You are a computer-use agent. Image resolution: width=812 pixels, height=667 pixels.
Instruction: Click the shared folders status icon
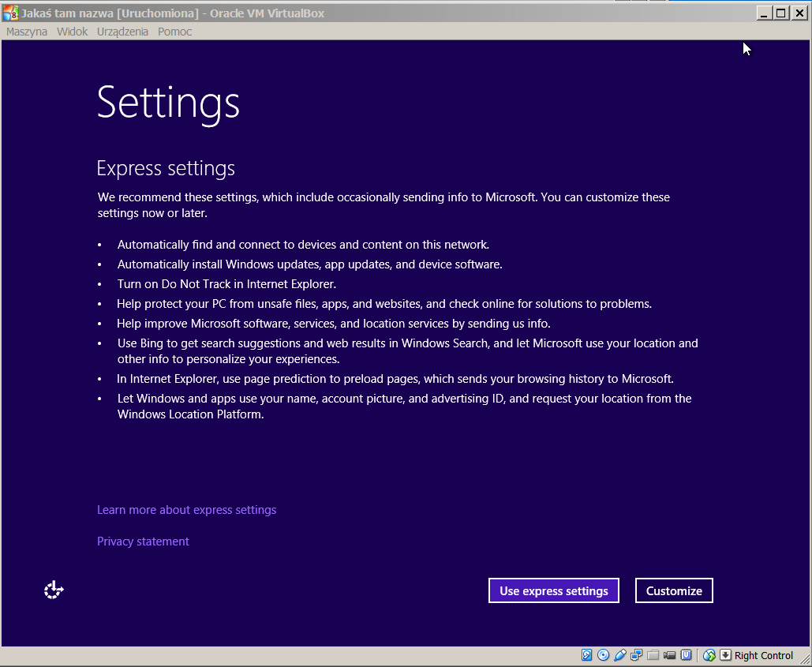[x=653, y=655]
